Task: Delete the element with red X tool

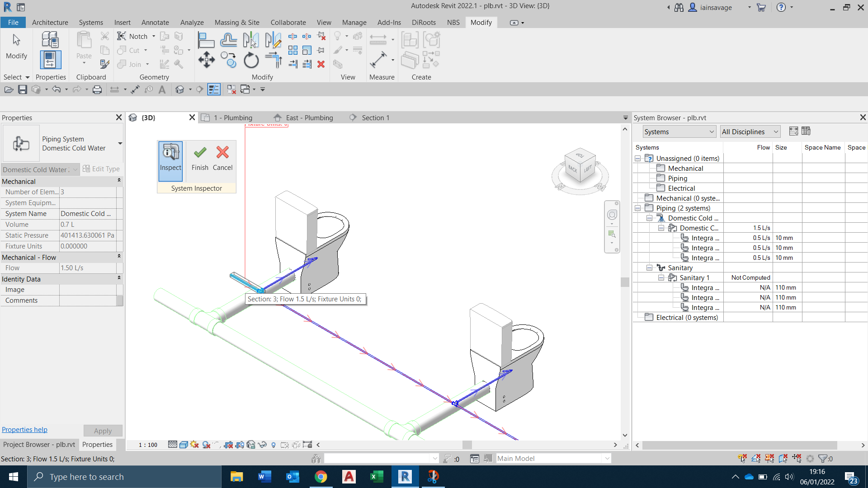Action: pos(321,64)
